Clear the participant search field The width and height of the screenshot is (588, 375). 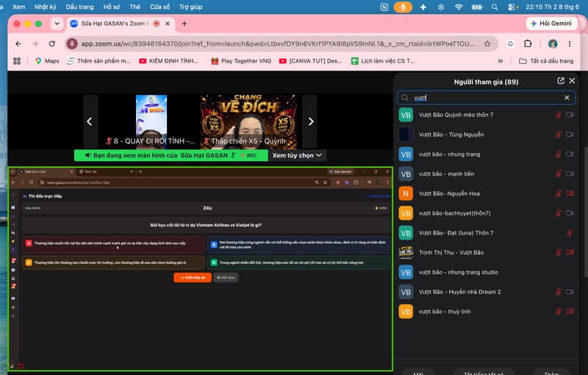(x=567, y=98)
